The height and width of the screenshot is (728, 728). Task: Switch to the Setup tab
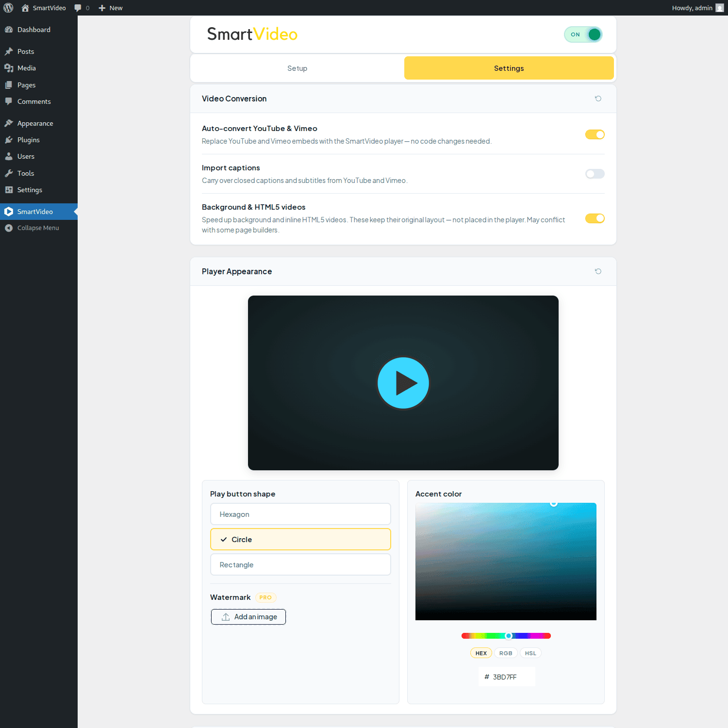297,68
